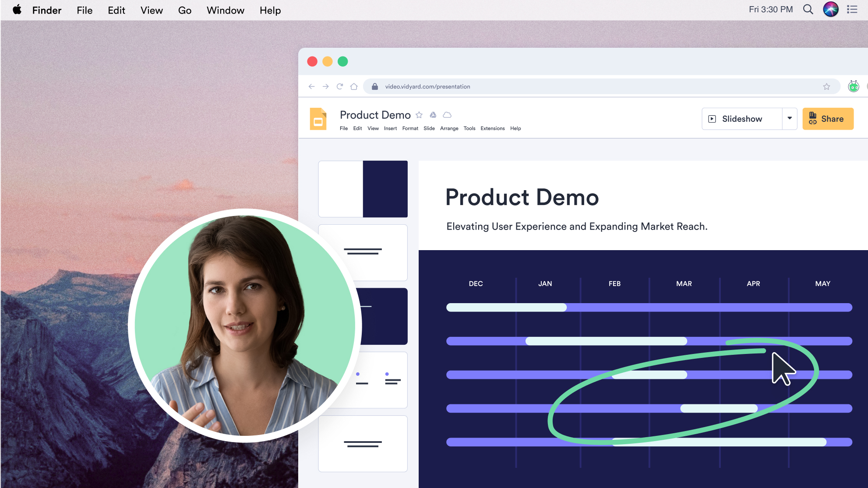Open the Slide menu
The width and height of the screenshot is (868, 488).
[x=429, y=128]
